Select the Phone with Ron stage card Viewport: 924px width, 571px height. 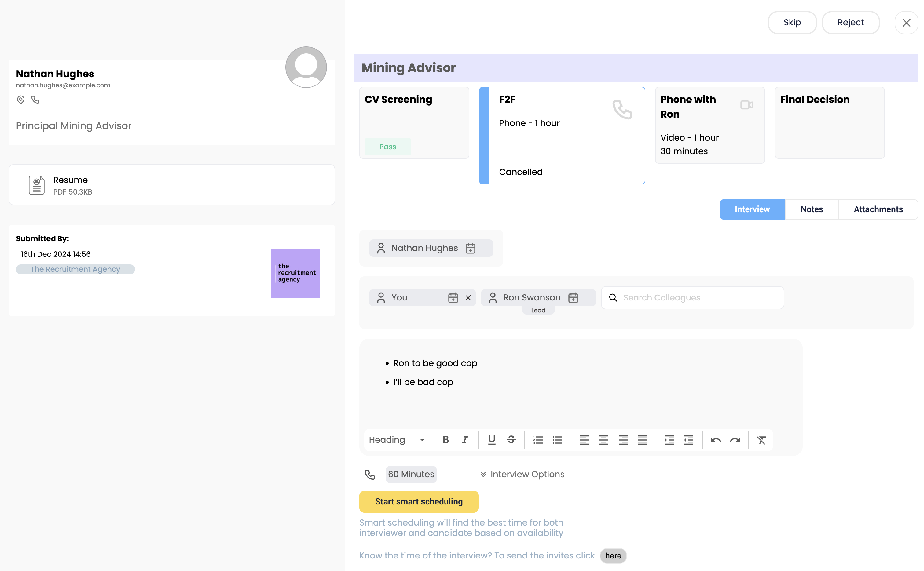click(x=710, y=125)
